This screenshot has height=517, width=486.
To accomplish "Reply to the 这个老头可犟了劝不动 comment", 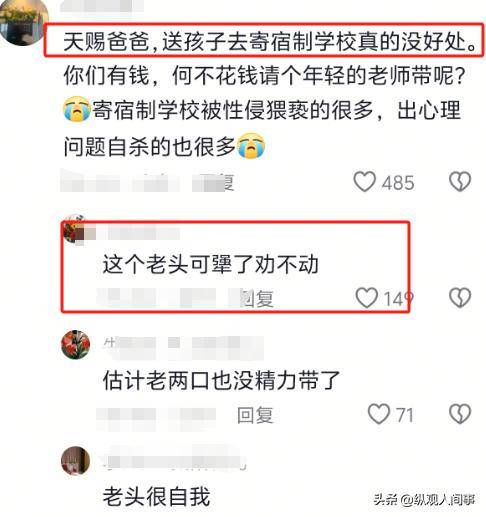I will 257,298.
